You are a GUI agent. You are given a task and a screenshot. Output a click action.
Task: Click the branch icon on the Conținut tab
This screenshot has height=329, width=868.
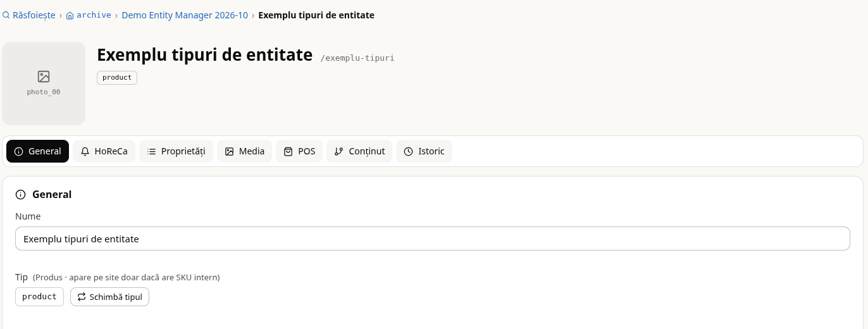click(339, 151)
